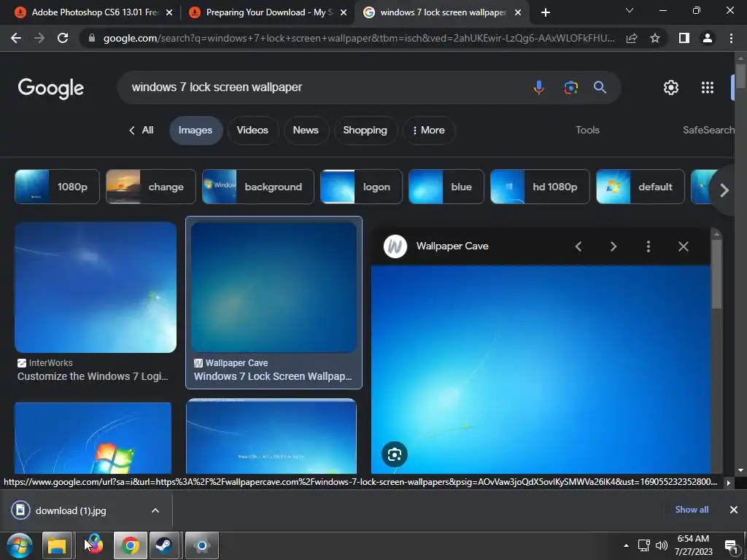The width and height of the screenshot is (747, 560).
Task: Switch to News results
Action: pyautogui.click(x=306, y=130)
